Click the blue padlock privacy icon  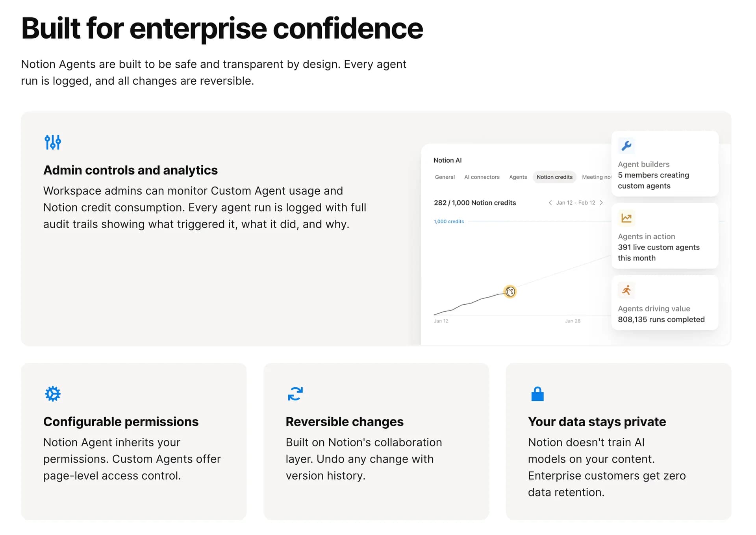pos(537,394)
